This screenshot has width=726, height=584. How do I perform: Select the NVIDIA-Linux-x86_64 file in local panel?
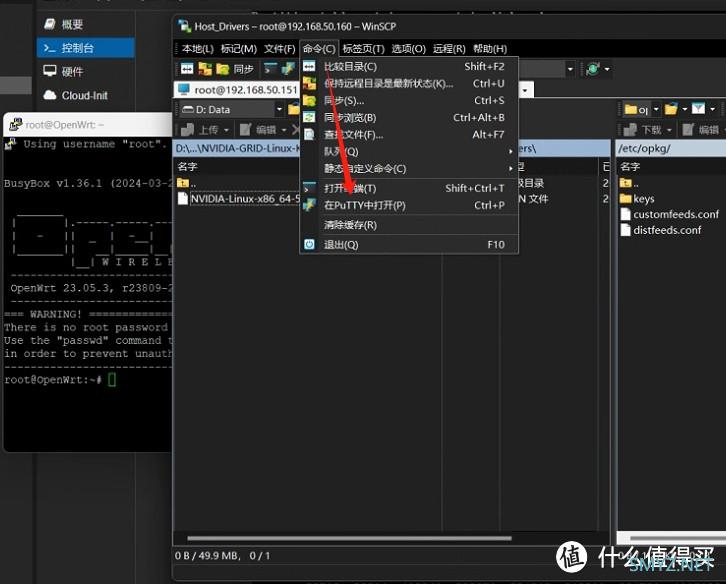coord(239,199)
